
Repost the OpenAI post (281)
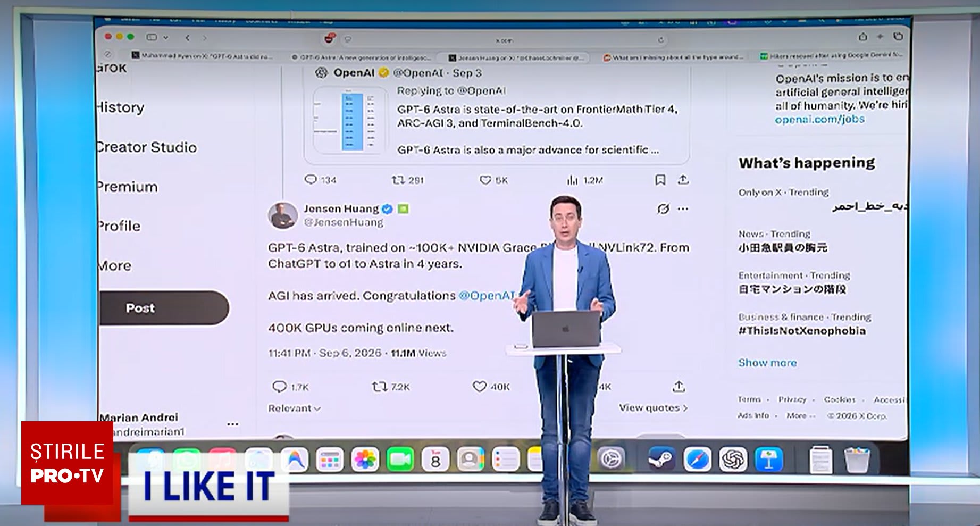pyautogui.click(x=408, y=180)
